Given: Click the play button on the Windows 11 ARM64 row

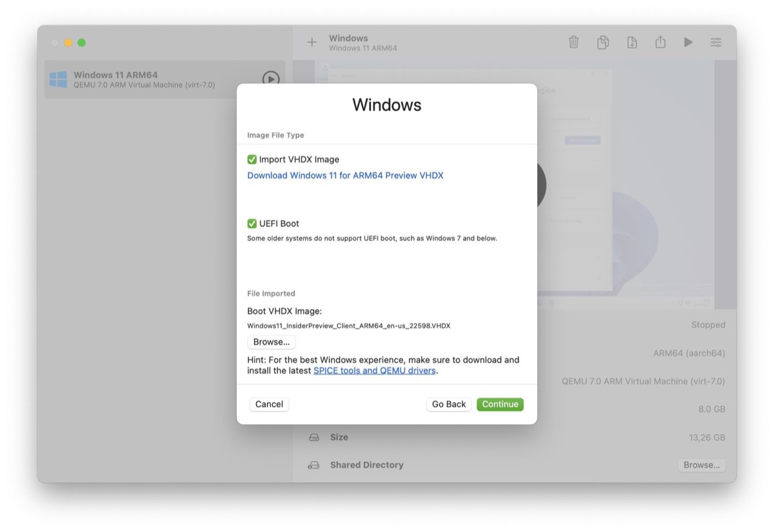Looking at the screenshot, I should point(271,79).
